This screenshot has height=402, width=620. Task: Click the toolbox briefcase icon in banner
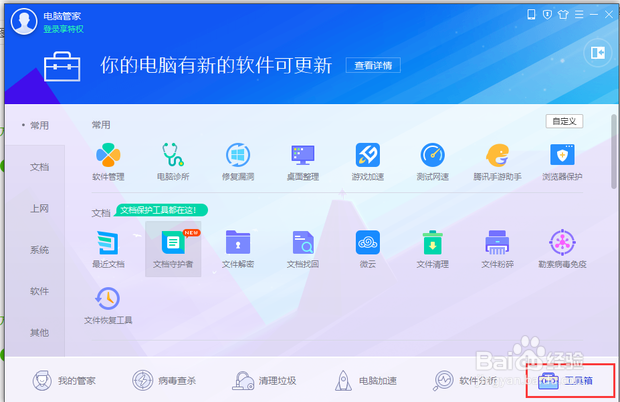(x=62, y=67)
